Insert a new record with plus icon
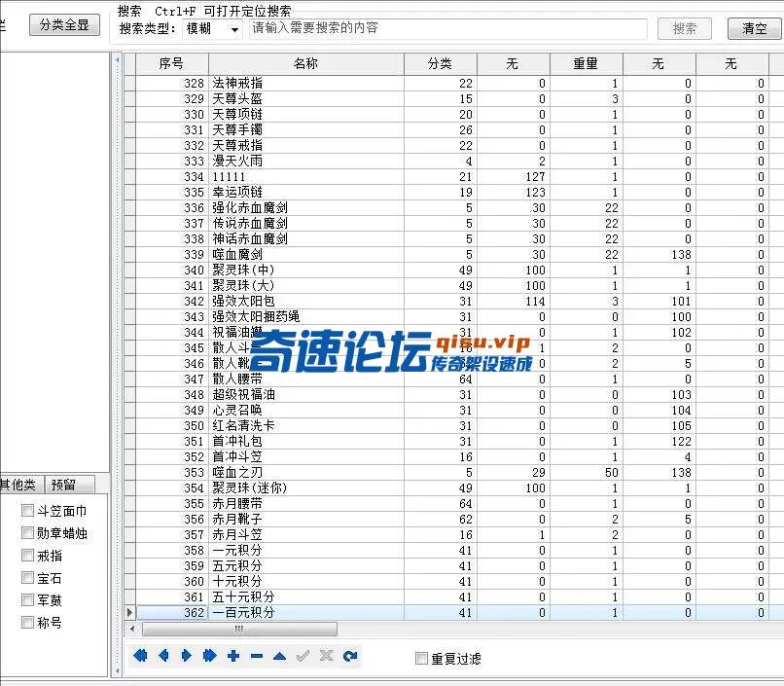Viewport: 784px width, 686px height. [x=233, y=655]
